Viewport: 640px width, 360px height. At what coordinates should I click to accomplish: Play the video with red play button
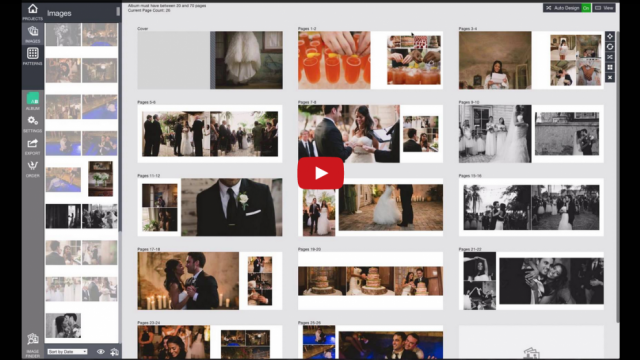pyautogui.click(x=320, y=173)
